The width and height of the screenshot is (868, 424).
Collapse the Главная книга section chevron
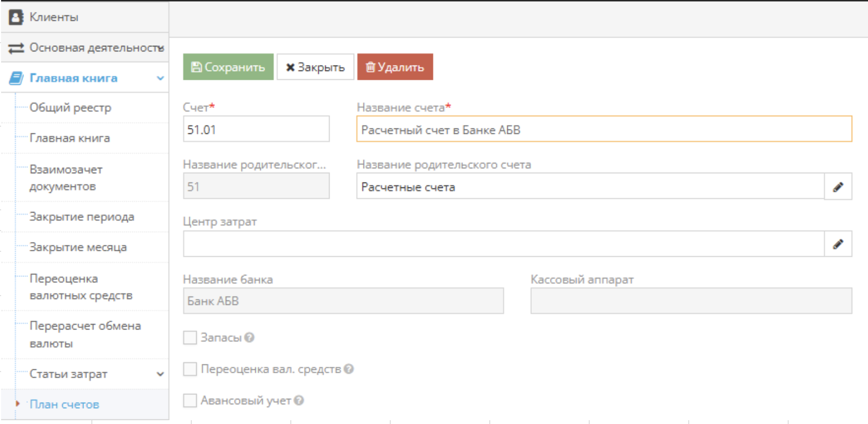point(160,78)
